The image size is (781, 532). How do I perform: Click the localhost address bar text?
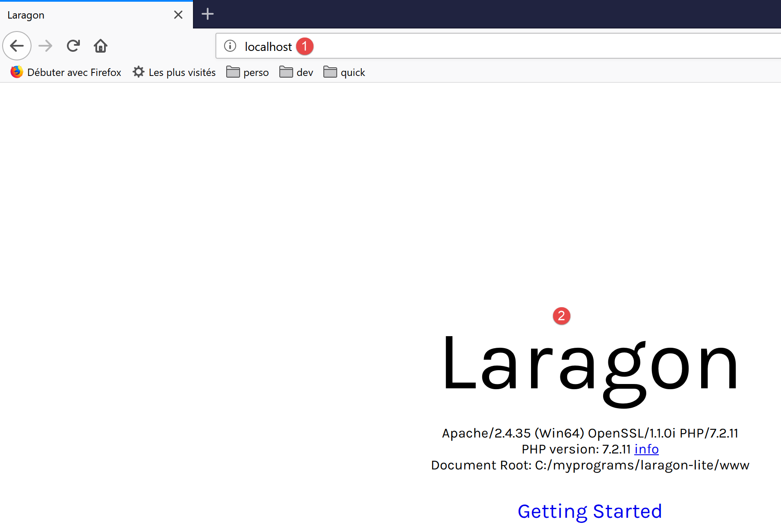[268, 47]
